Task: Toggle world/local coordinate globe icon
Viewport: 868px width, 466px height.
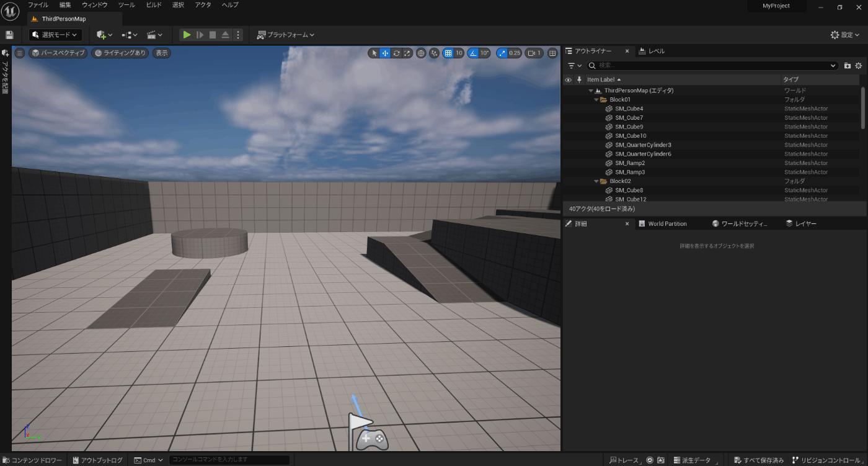Action: 421,53
